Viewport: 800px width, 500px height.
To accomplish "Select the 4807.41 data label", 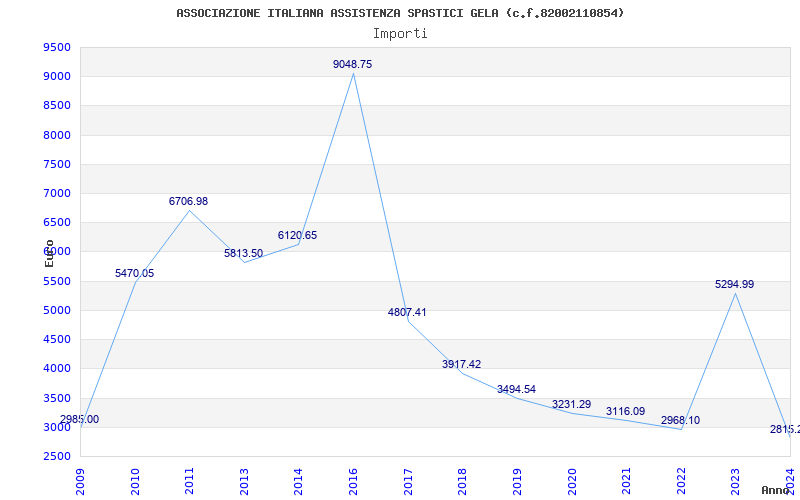I will tap(407, 312).
